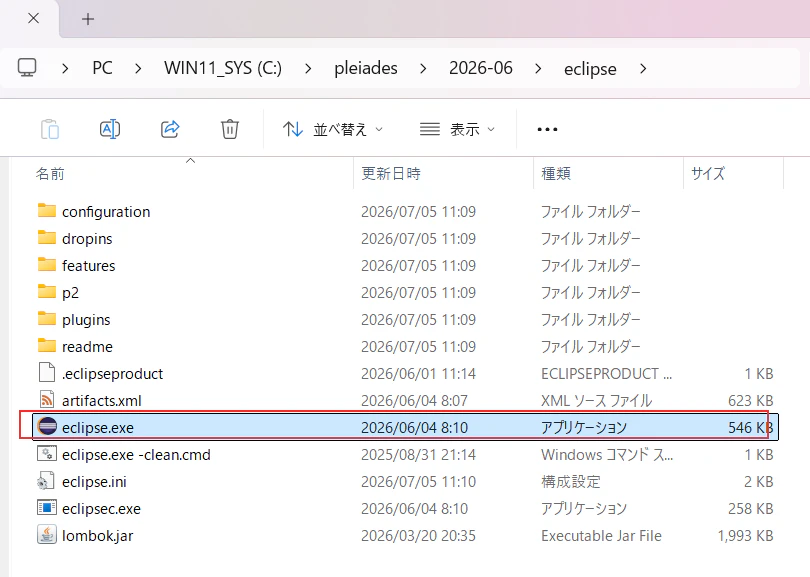This screenshot has height=577, width=810.
Task: Select the eclipse.exe -clean.cmd file icon
Action: pyautogui.click(x=47, y=454)
